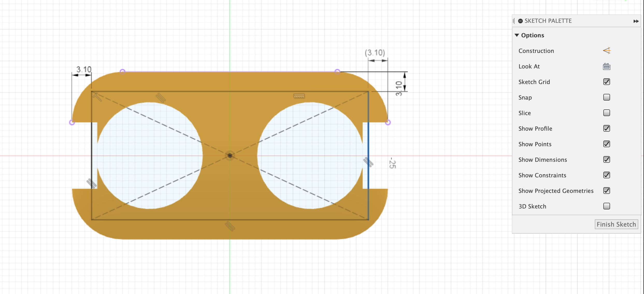Select the parallel constraint glyph on bottom edge

coord(230,226)
